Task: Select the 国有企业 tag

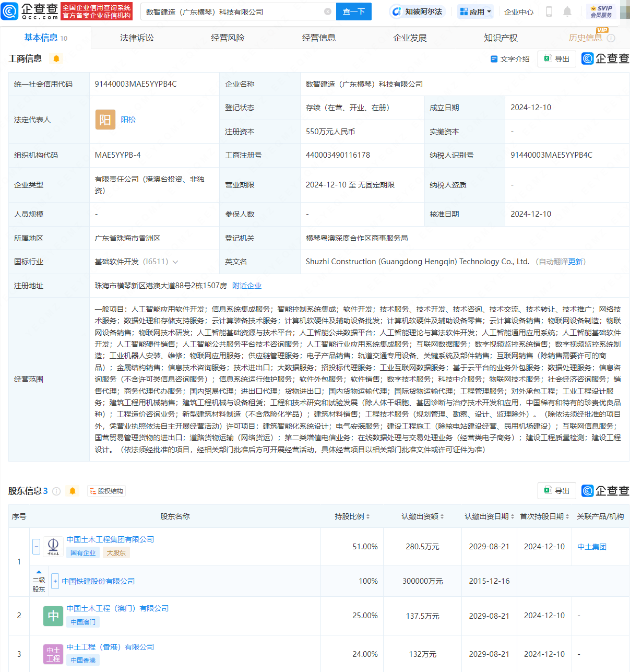Action: coord(83,553)
